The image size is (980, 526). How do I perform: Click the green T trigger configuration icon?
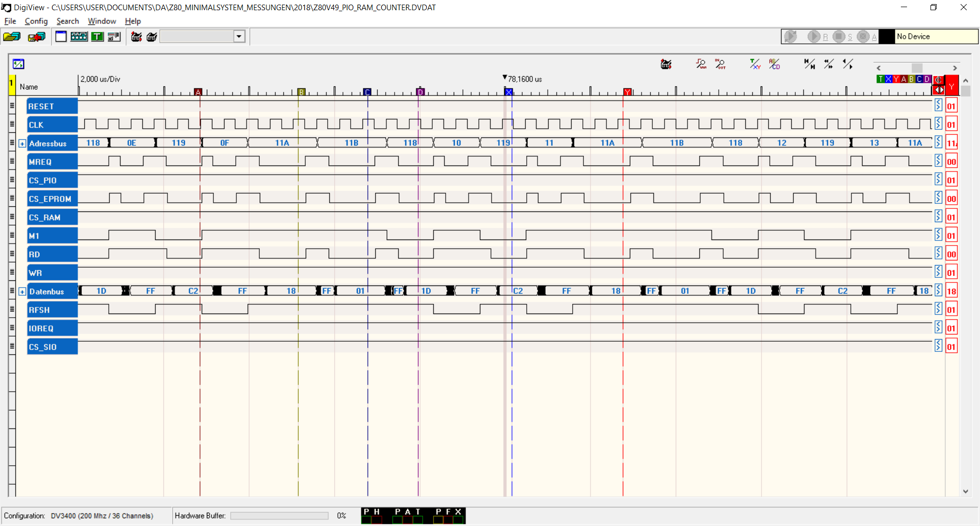(97, 37)
